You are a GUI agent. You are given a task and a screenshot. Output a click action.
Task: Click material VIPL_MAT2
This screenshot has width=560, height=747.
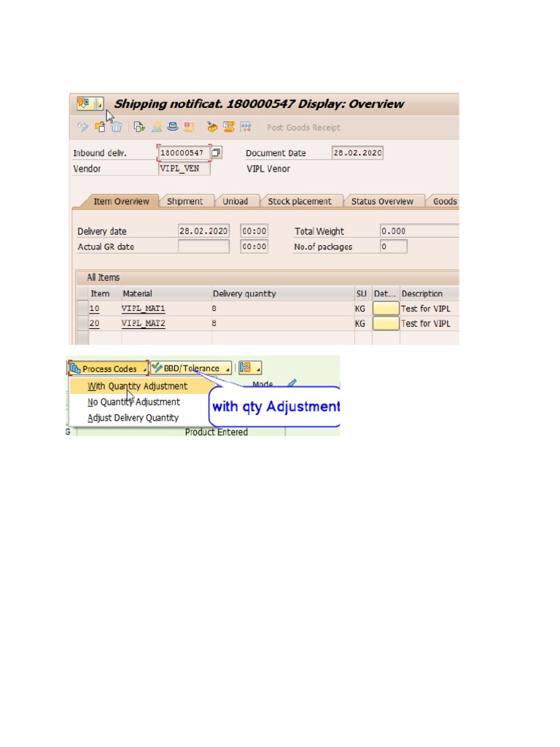click(144, 323)
